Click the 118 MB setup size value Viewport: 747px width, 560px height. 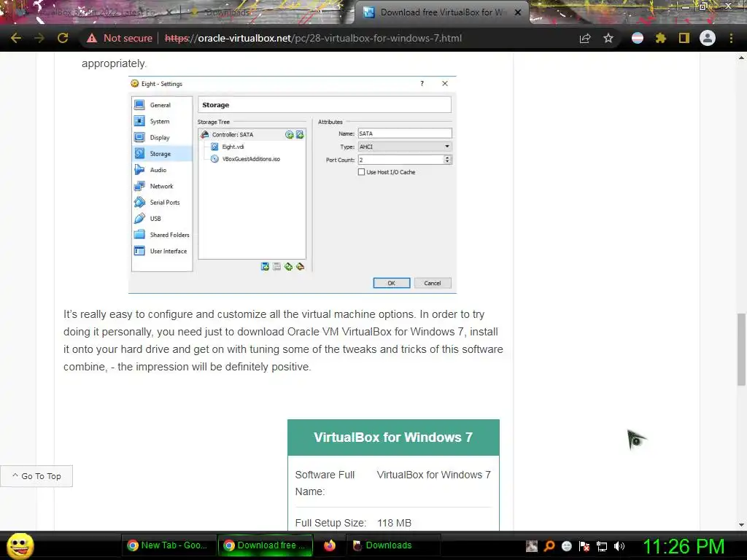pos(395,523)
